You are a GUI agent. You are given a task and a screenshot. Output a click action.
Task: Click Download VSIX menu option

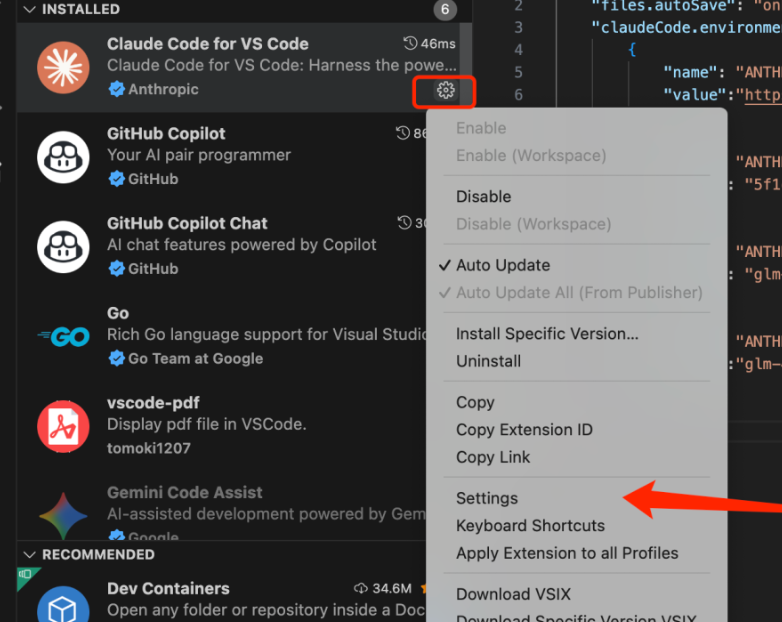[x=513, y=594]
